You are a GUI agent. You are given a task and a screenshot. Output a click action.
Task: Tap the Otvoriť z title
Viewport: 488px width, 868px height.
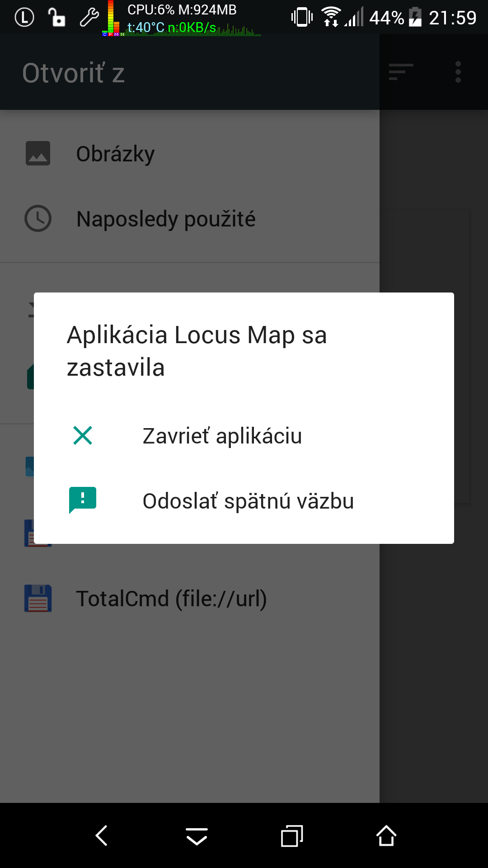tap(74, 73)
